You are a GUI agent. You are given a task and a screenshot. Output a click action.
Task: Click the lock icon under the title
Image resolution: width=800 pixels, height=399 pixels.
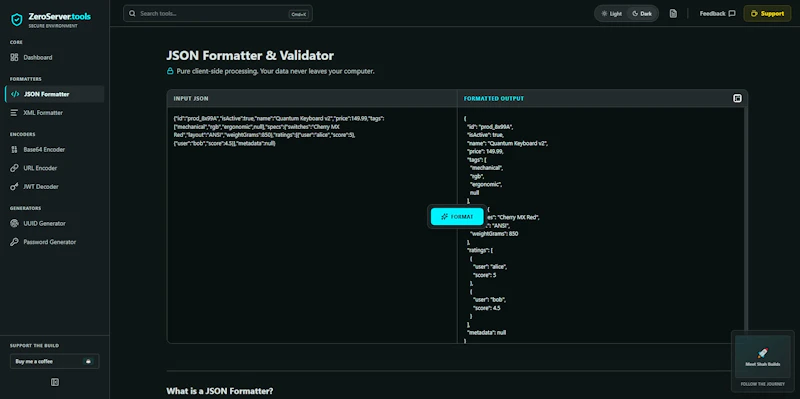click(x=170, y=71)
